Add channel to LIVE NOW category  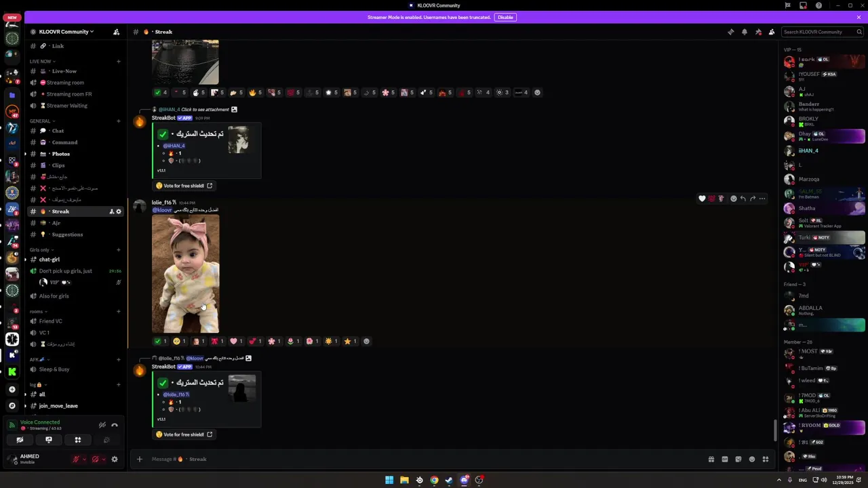coord(118,61)
